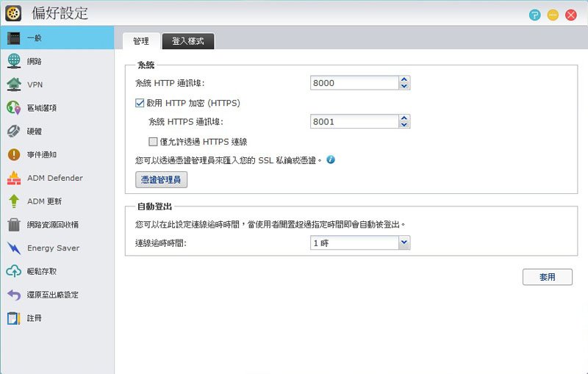Screen dimensions: 588x374
Task: Click the 憑證管理員 button
Action: (x=161, y=179)
